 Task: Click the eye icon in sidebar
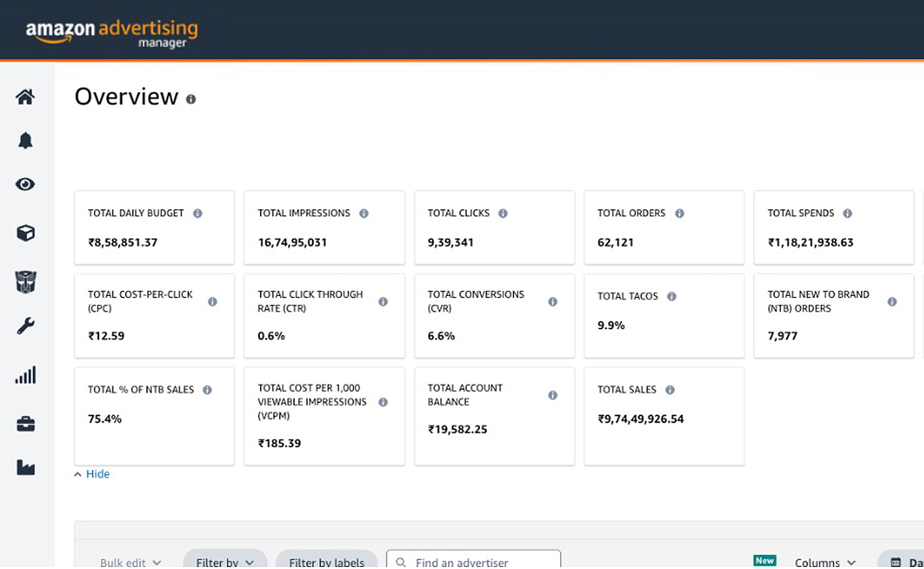pos(25,184)
